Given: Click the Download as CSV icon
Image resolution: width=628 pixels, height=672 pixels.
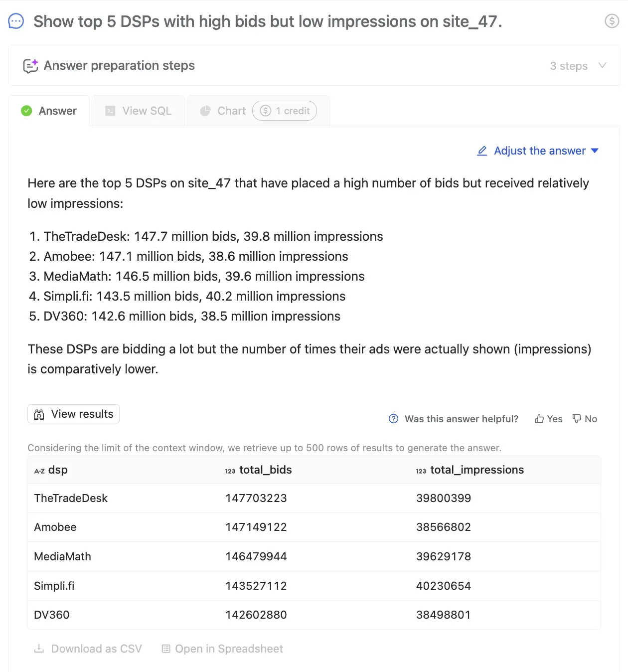Looking at the screenshot, I should click(x=38, y=649).
